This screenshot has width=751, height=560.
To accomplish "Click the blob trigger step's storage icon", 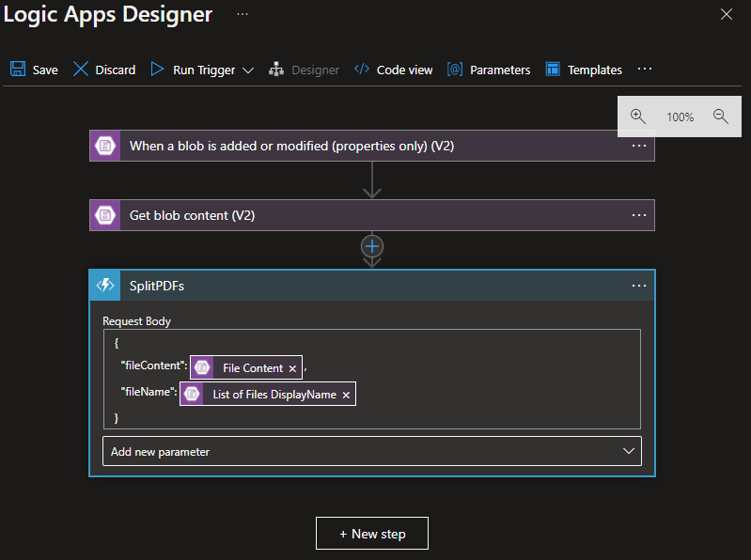I will pyautogui.click(x=105, y=146).
